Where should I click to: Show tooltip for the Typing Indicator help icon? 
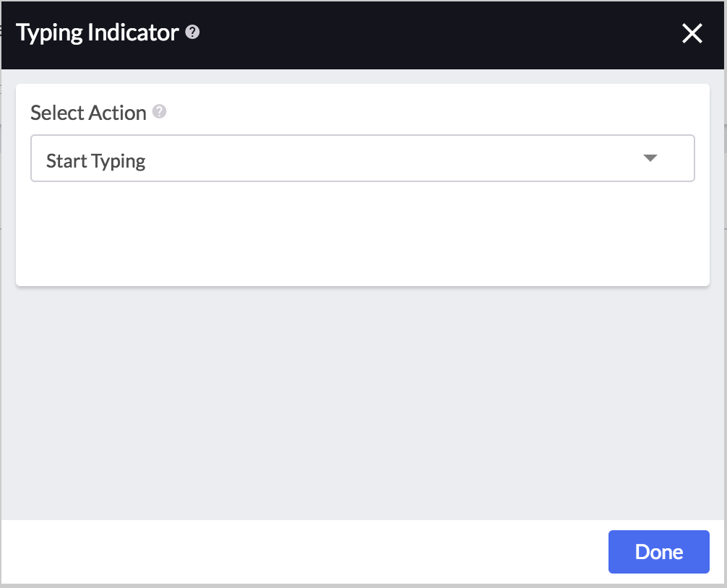click(192, 33)
